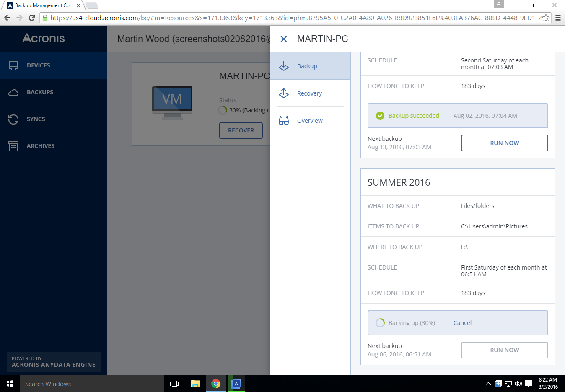Click the Acronis logo
The width and height of the screenshot is (565, 392).
(44, 38)
